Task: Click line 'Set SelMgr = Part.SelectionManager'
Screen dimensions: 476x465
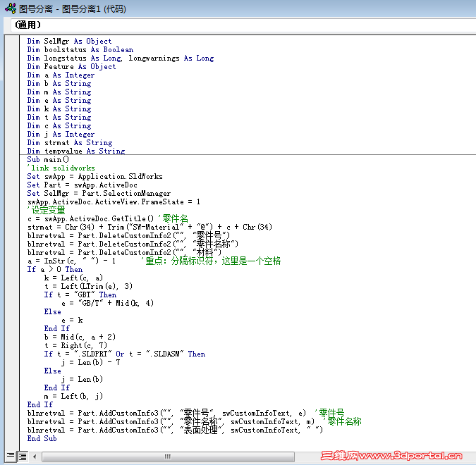Action: point(99,194)
